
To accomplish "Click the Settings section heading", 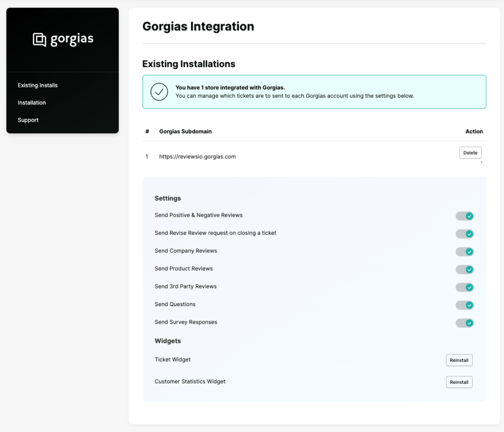I will point(168,198).
